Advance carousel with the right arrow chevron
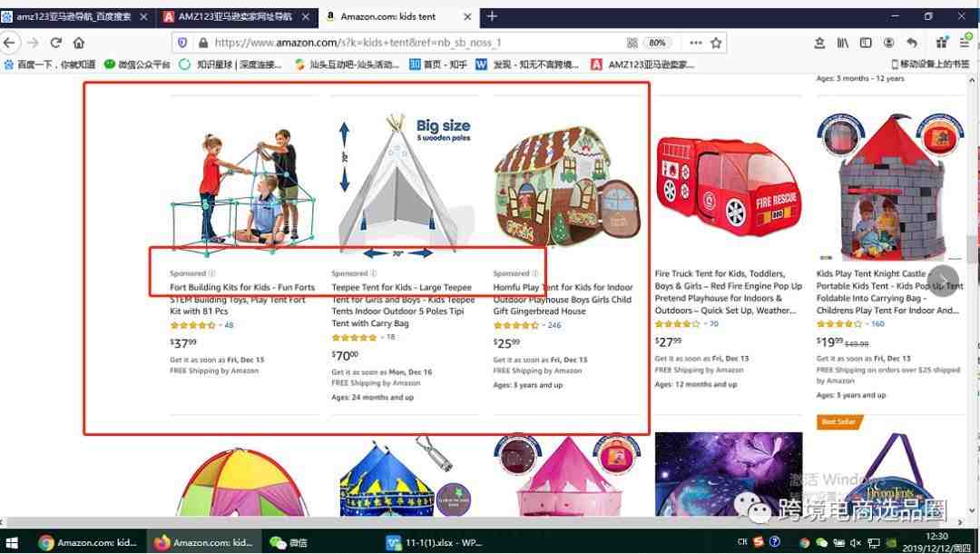Image resolution: width=980 pixels, height=554 pixels. coord(944,280)
